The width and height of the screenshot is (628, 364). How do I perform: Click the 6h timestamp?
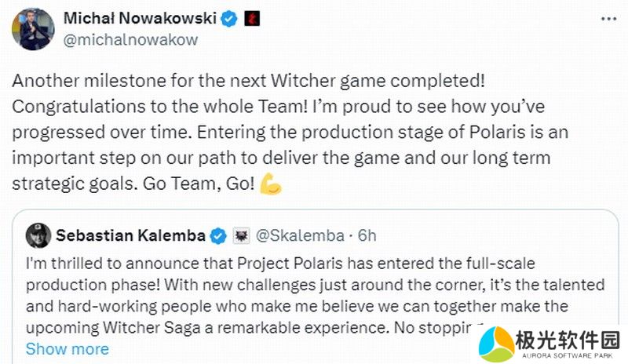point(366,235)
